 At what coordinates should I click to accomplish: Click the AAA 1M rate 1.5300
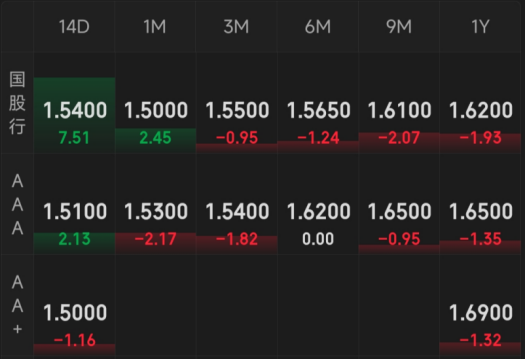pyautogui.click(x=156, y=212)
